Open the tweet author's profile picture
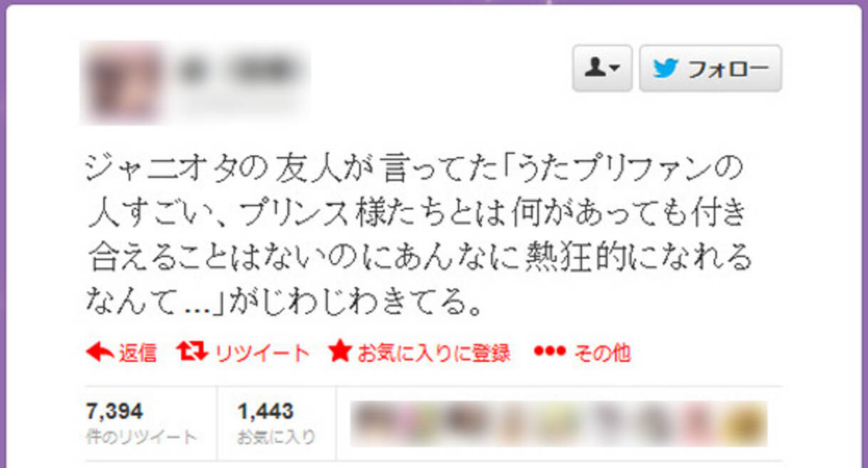Screen dimensions: 868x468 point(121,83)
